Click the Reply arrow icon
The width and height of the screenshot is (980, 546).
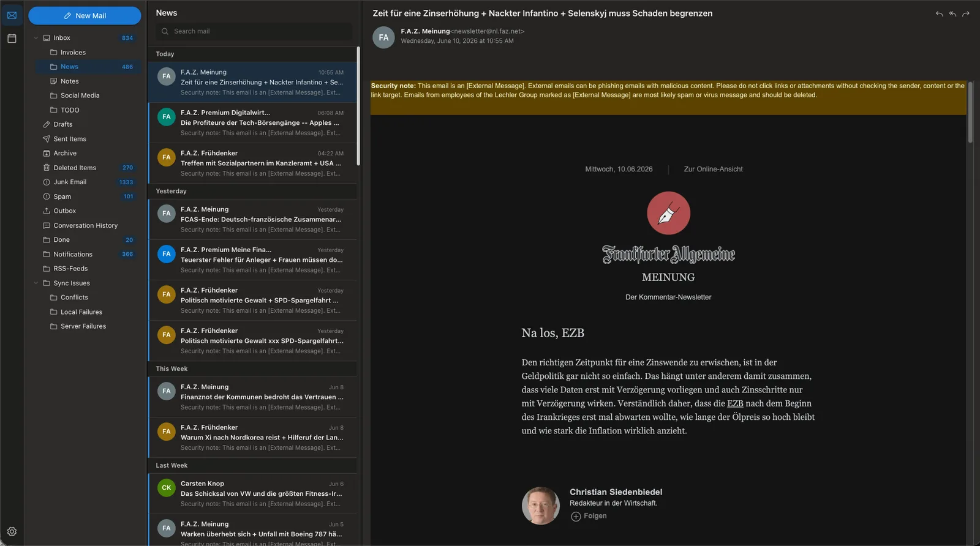coord(939,13)
